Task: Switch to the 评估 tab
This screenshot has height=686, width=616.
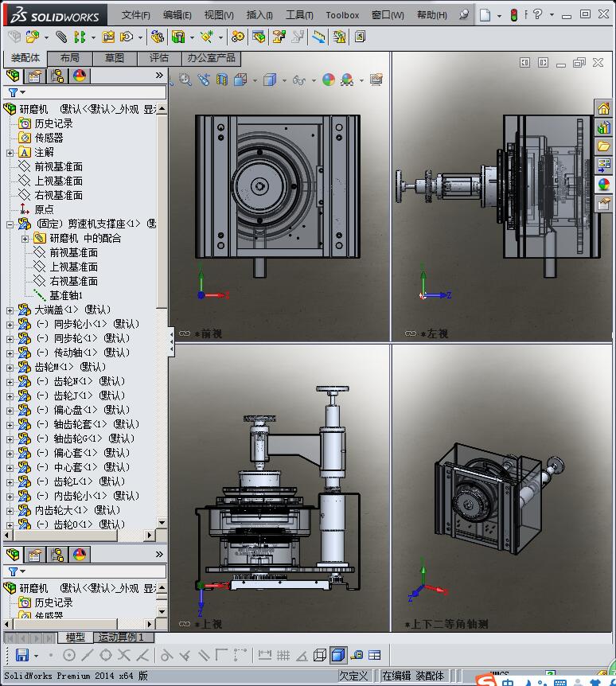Action: [159, 58]
